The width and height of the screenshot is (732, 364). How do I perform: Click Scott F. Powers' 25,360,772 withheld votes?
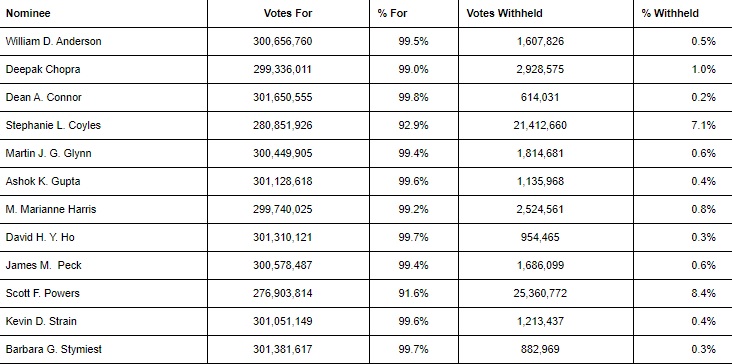coord(540,294)
